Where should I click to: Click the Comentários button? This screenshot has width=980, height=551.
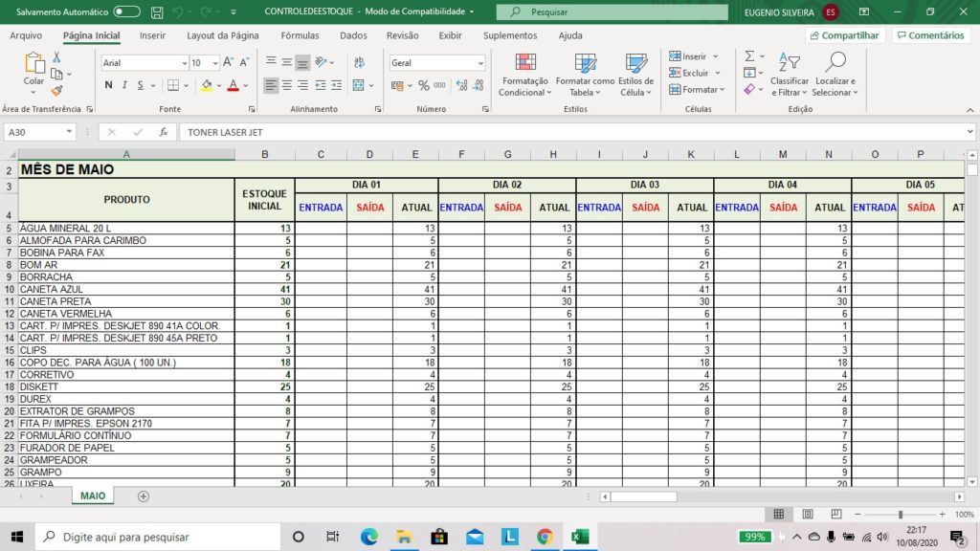[x=930, y=35]
